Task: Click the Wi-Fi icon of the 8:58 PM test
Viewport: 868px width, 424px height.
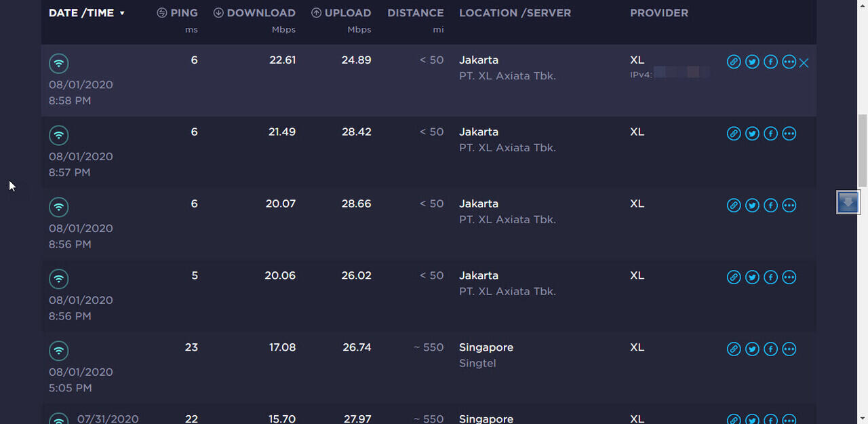Action: click(59, 64)
